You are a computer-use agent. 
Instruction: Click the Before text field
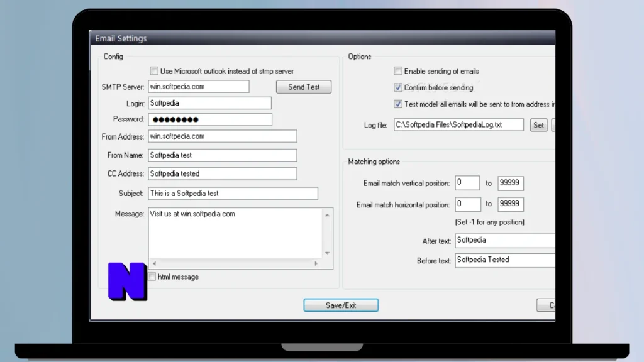(505, 260)
